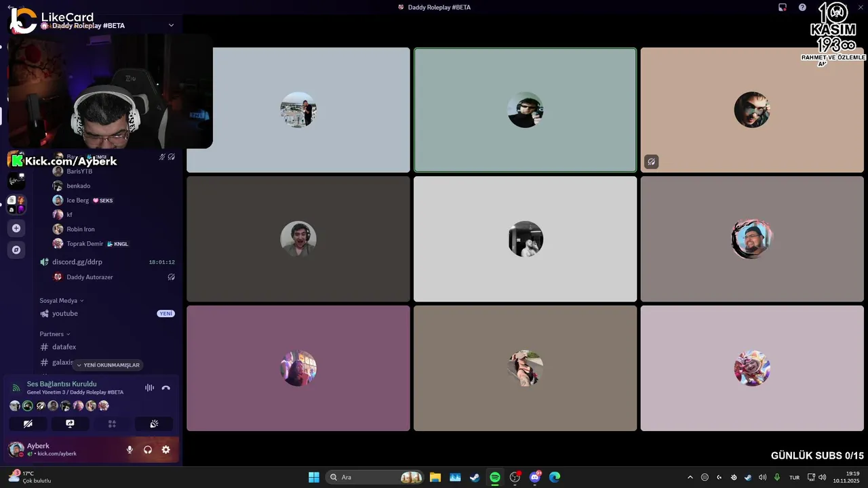868x488 pixels.
Task: Explore discoverable servers compass icon
Action: click(x=16, y=249)
